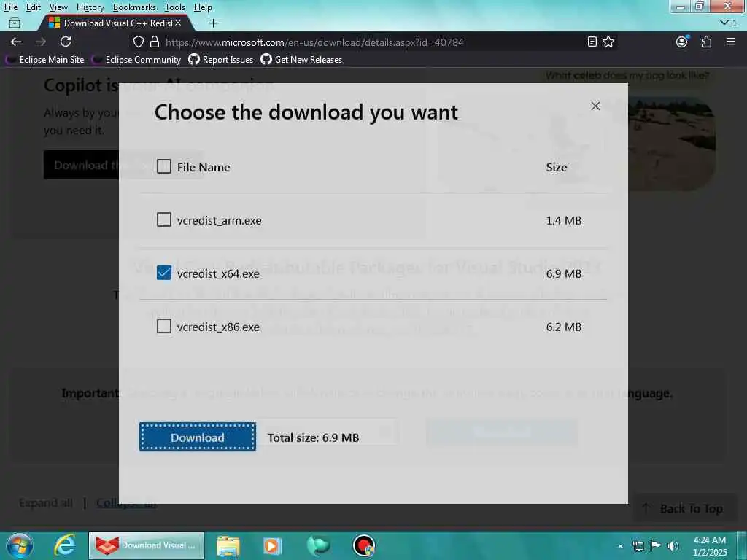
Task: Open the tracking protection shield icon
Action: click(x=138, y=42)
